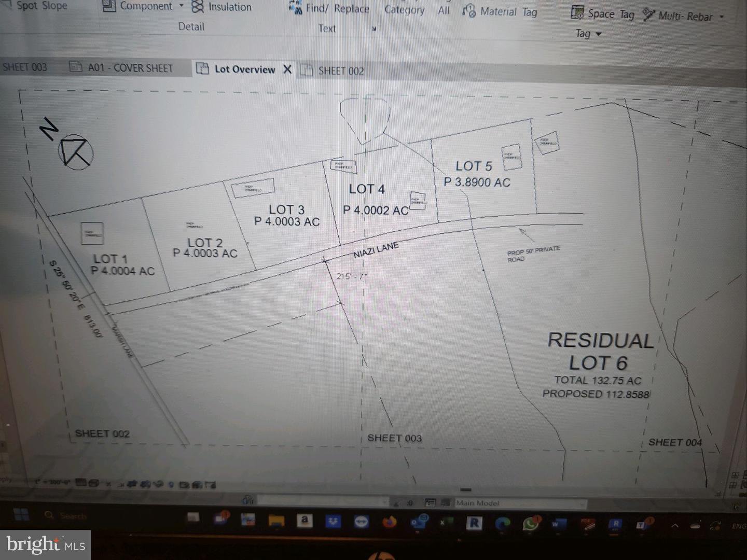Select the 'P 3.8900 AC' area text
The image size is (747, 560).
pos(477,183)
